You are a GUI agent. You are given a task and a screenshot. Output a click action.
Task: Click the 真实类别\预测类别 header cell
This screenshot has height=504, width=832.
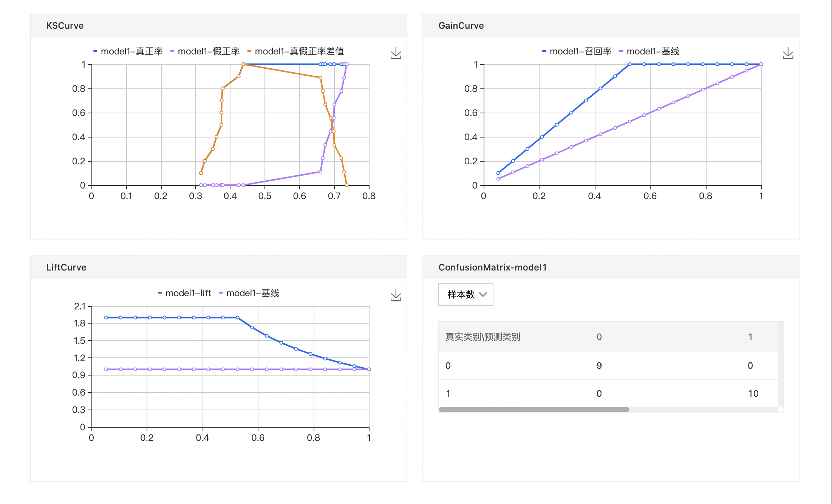pyautogui.click(x=483, y=337)
